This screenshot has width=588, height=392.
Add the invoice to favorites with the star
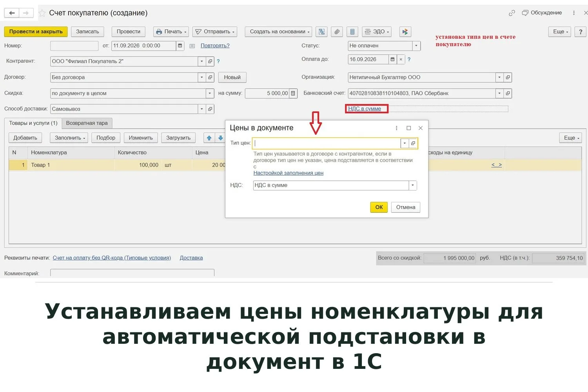(42, 13)
